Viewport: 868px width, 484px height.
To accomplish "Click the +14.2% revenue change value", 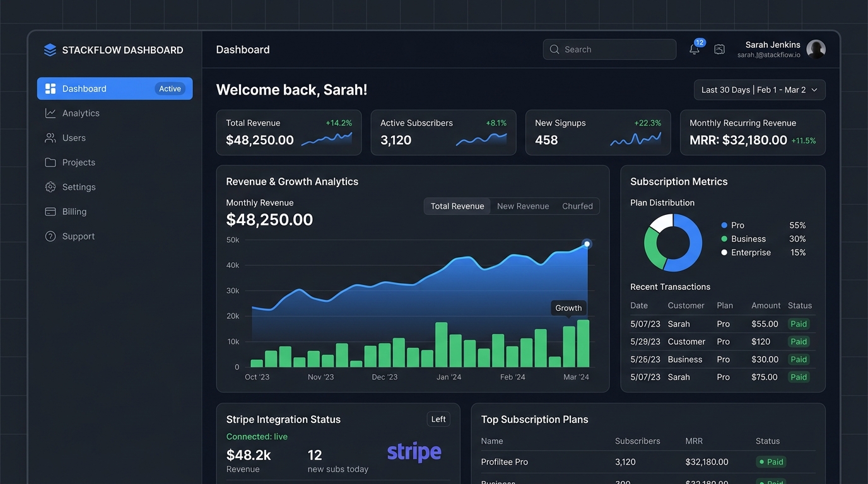I will coord(339,123).
